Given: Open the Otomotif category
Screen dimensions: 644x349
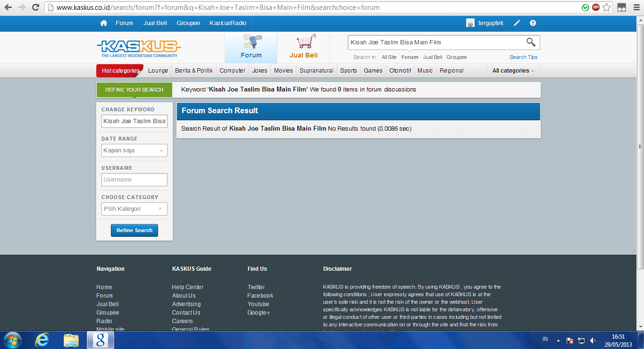Looking at the screenshot, I should (x=400, y=71).
